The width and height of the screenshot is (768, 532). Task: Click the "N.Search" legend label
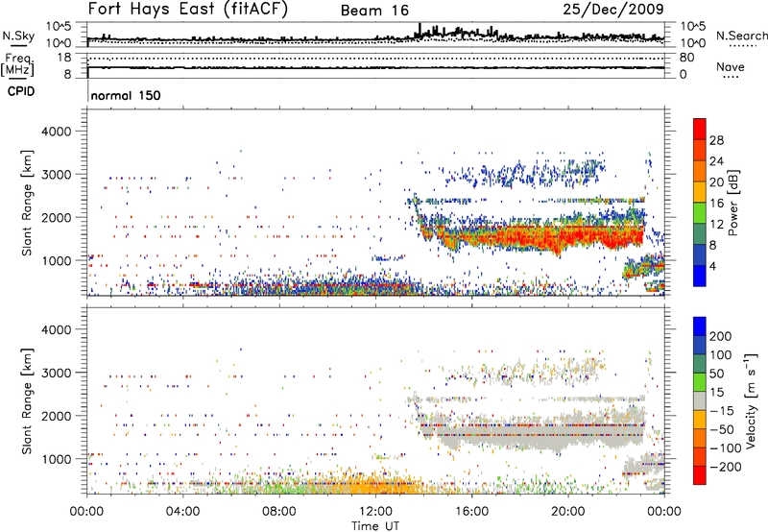[x=741, y=36]
